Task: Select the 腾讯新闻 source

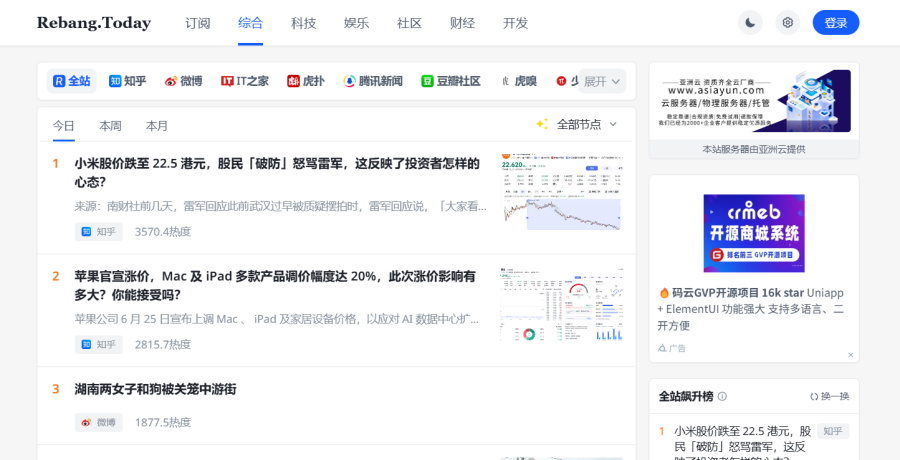Action: (x=373, y=81)
